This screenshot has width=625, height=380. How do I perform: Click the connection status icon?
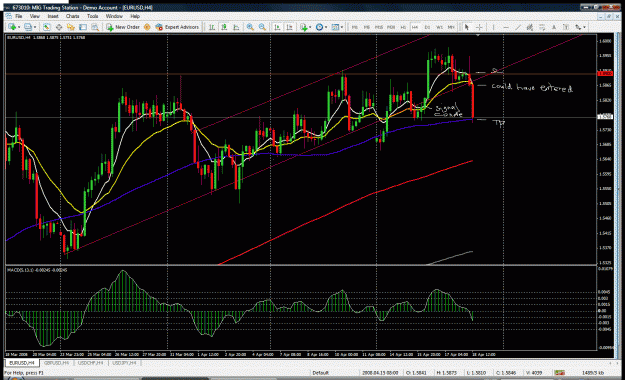click(560, 373)
